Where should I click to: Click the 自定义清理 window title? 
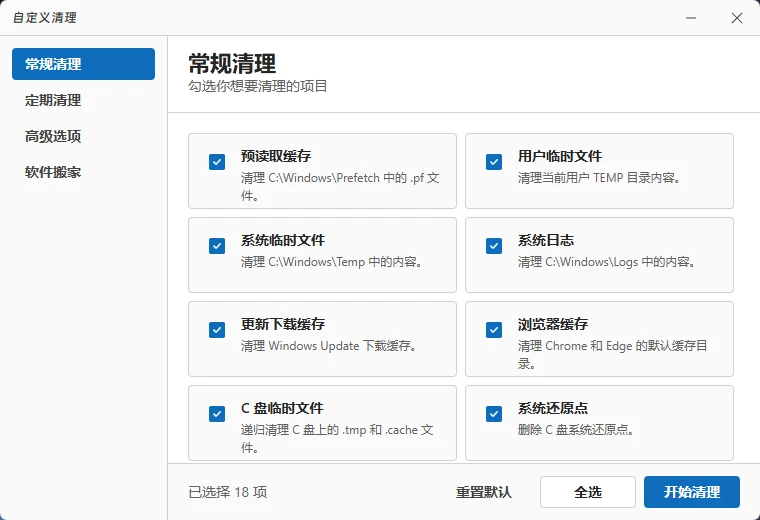click(45, 18)
